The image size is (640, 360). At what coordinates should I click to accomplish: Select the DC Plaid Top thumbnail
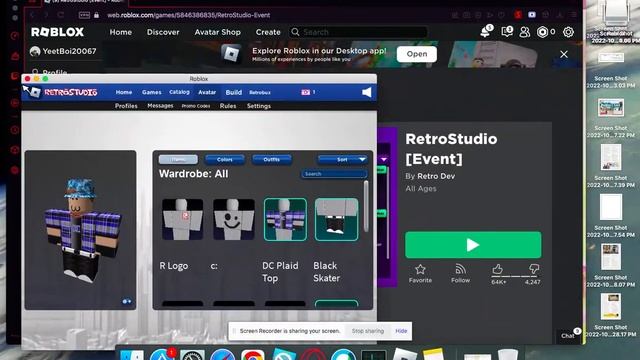coord(285,219)
